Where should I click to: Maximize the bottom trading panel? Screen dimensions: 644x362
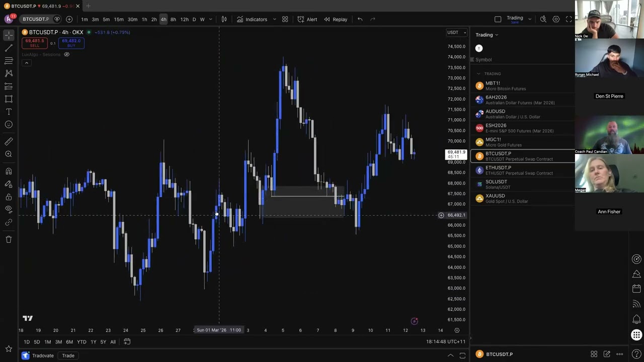(x=462, y=356)
